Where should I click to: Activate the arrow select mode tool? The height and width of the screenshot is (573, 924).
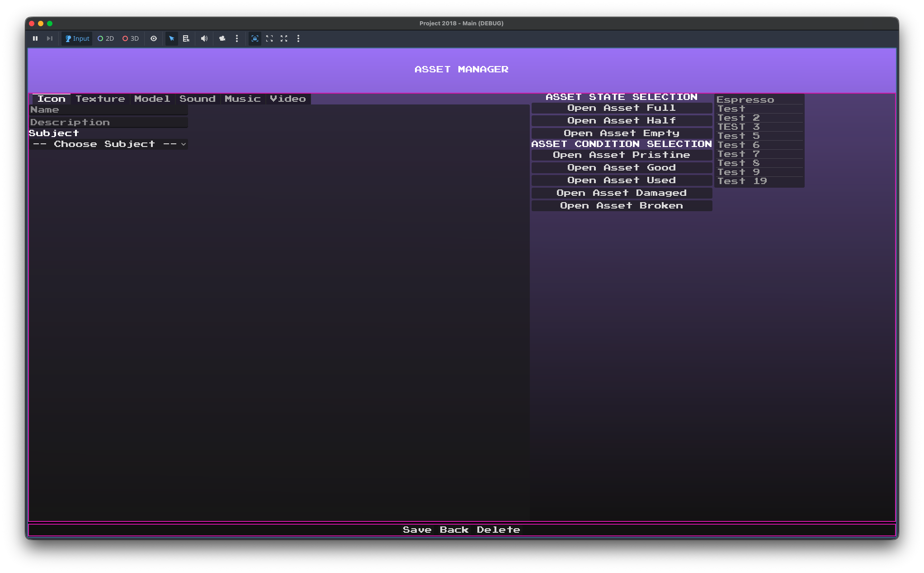pyautogui.click(x=172, y=38)
